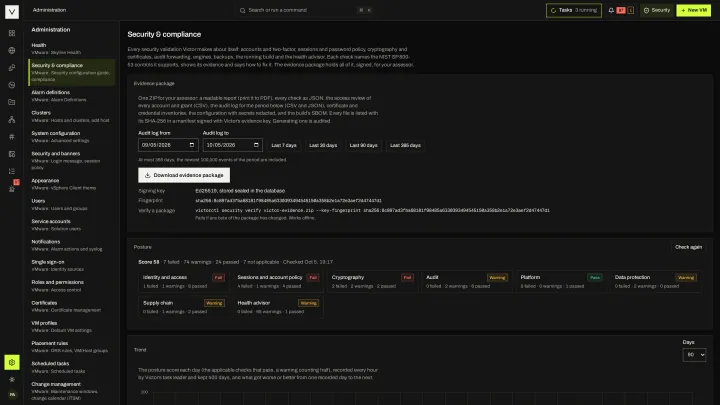This screenshot has width=720, height=405.
Task: Open calendar picker for Audit log from
Action: [192, 145]
